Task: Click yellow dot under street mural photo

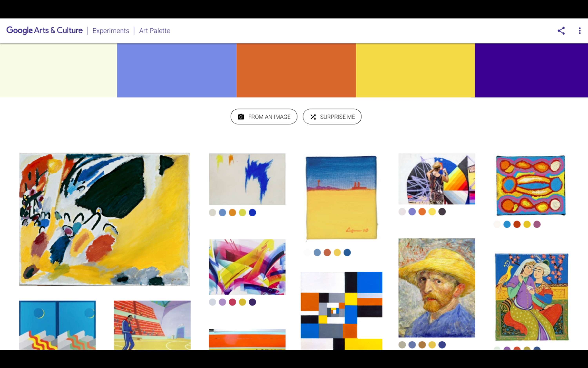Action: tap(432, 212)
